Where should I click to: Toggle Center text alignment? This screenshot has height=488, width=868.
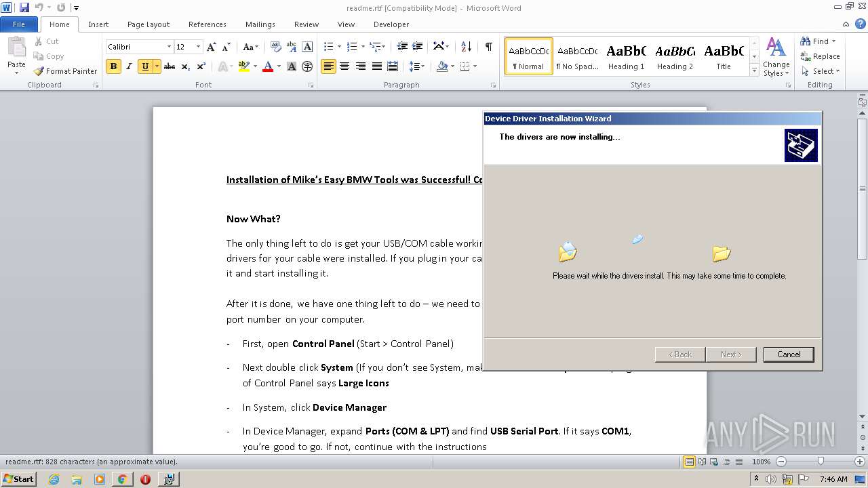pos(344,66)
